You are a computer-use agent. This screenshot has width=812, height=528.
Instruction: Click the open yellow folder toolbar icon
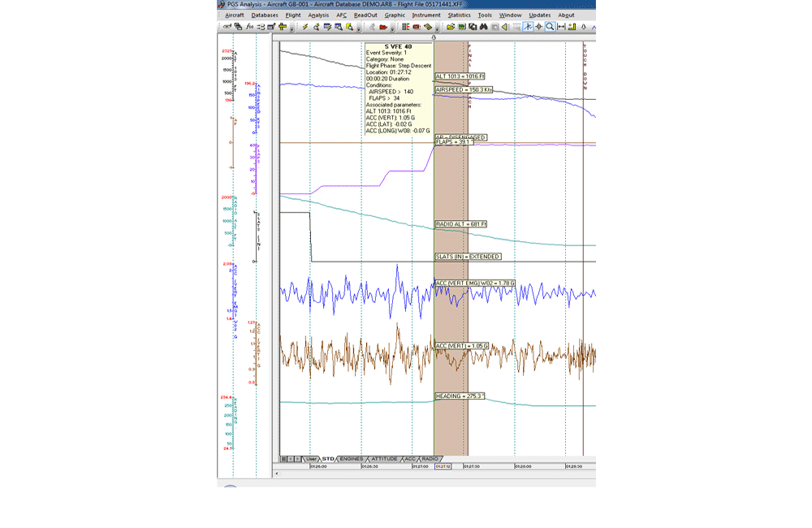click(x=451, y=27)
